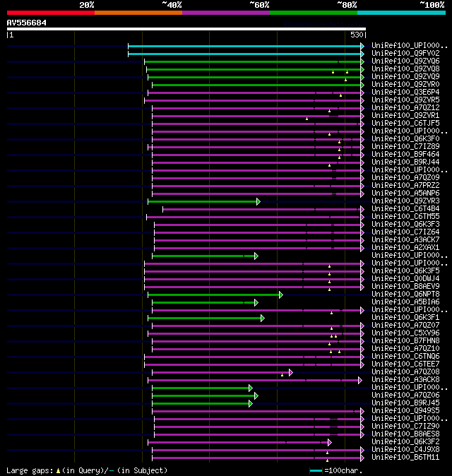Click the yellow gap symbol in the legend
Image resolution: width=452 pixels, height=476 pixels.
point(58,471)
